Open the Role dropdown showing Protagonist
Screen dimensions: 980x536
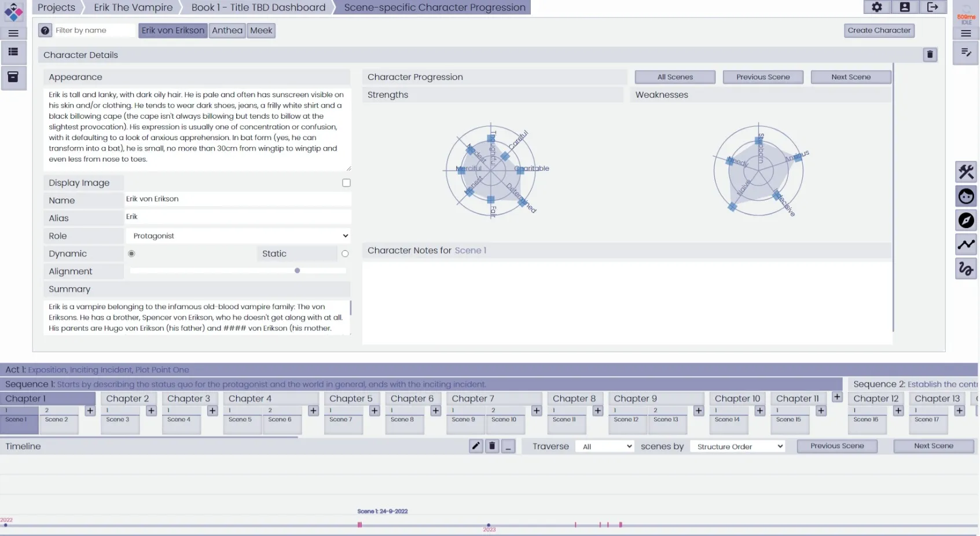(238, 236)
